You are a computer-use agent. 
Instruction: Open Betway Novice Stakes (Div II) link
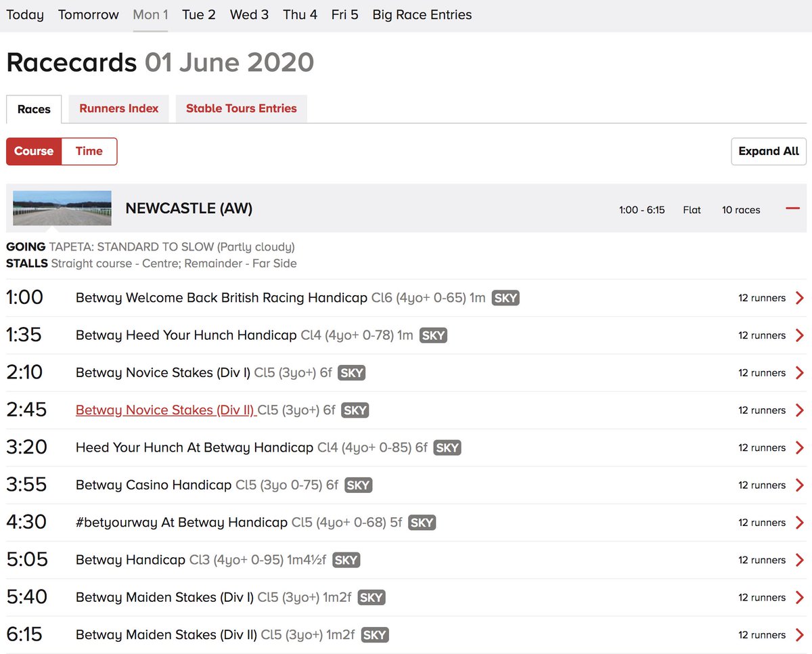point(165,410)
